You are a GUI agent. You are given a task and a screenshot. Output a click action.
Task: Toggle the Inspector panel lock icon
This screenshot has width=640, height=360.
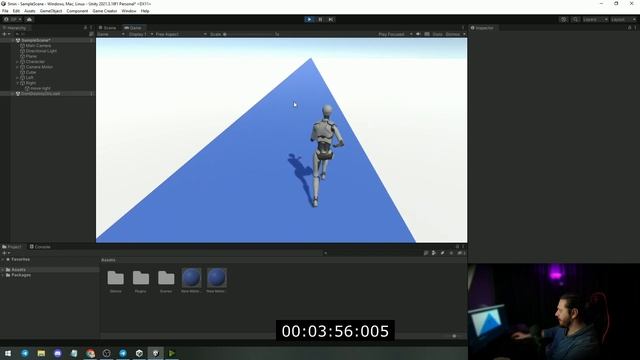(x=629, y=28)
